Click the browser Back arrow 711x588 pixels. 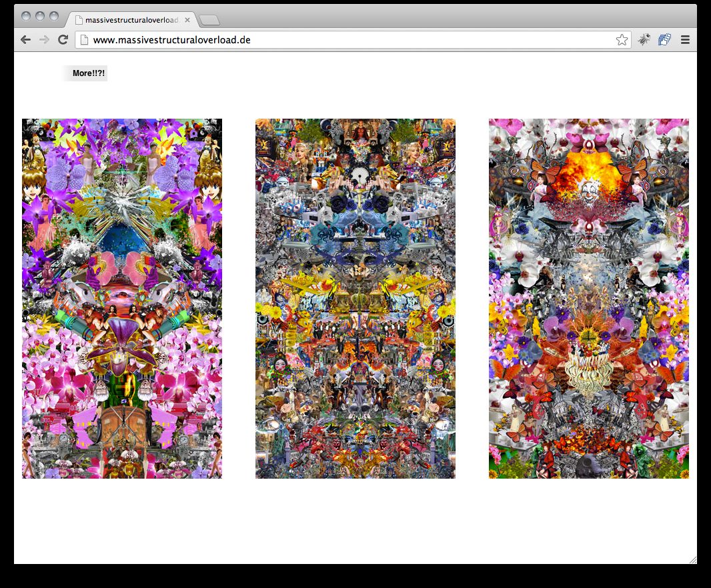click(26, 40)
